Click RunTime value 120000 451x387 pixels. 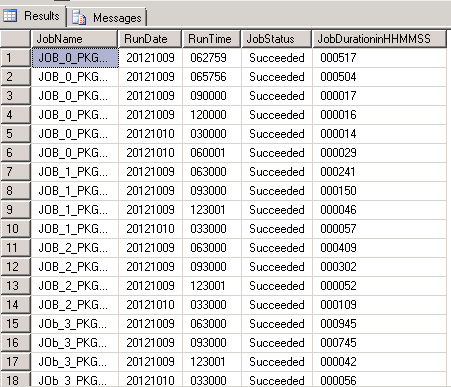pos(208,115)
